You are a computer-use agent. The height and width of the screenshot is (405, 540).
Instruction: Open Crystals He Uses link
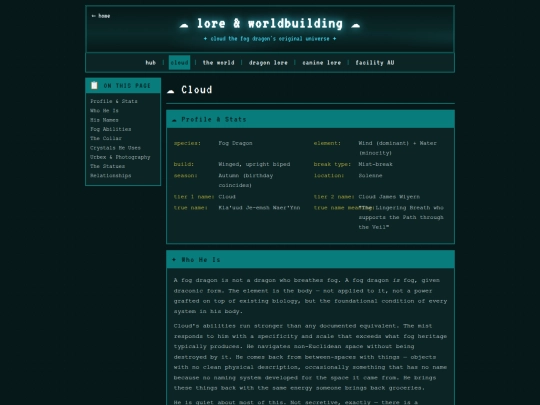[x=115, y=148]
